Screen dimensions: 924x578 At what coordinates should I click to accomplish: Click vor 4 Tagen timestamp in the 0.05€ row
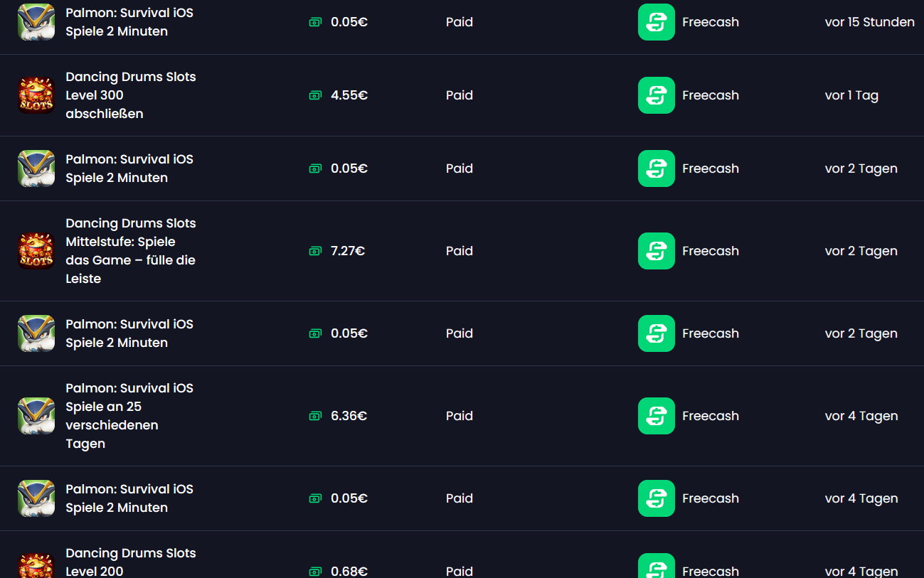coord(861,498)
